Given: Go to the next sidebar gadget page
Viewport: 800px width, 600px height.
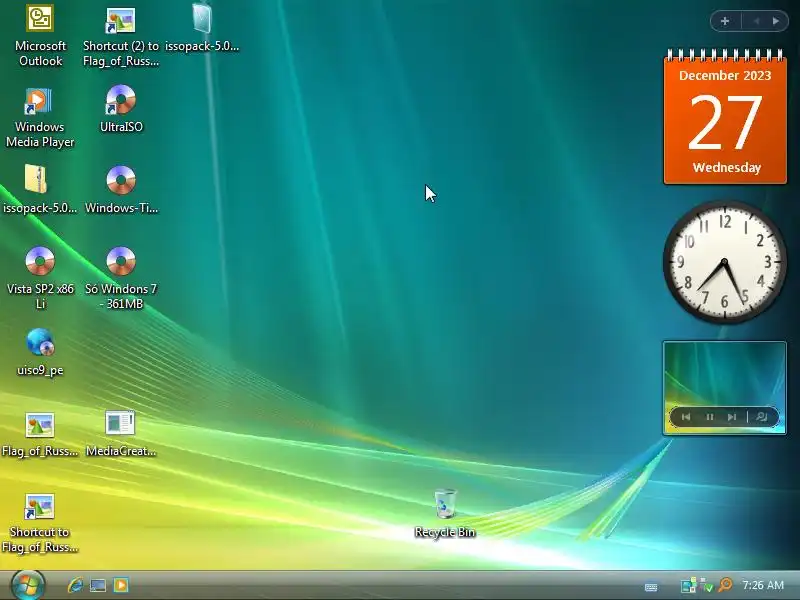Looking at the screenshot, I should pyautogui.click(x=776, y=21).
